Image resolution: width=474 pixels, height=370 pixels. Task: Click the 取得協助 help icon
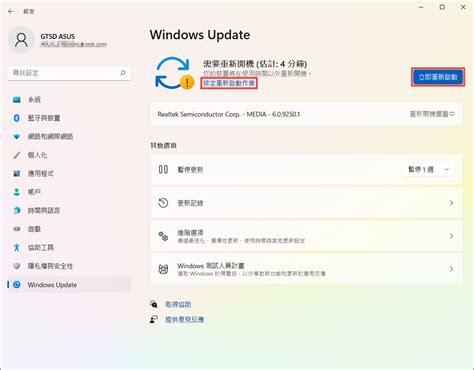[154, 304]
